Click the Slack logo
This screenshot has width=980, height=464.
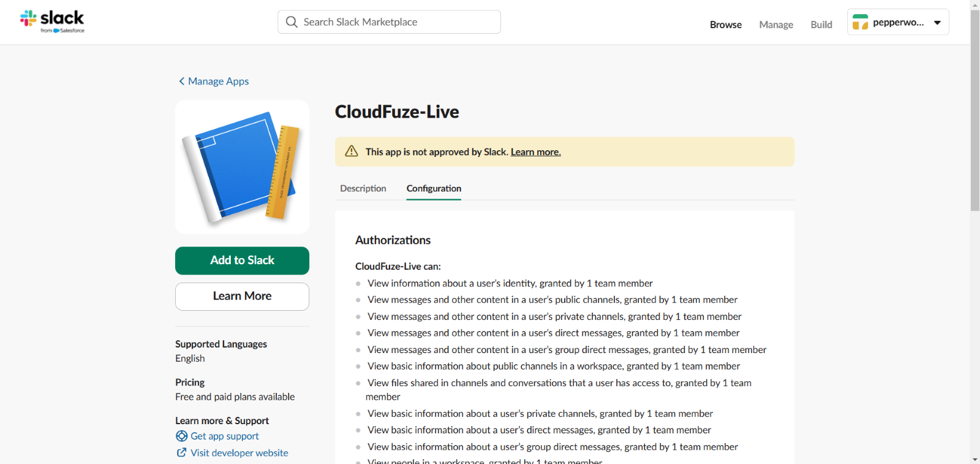[52, 21]
